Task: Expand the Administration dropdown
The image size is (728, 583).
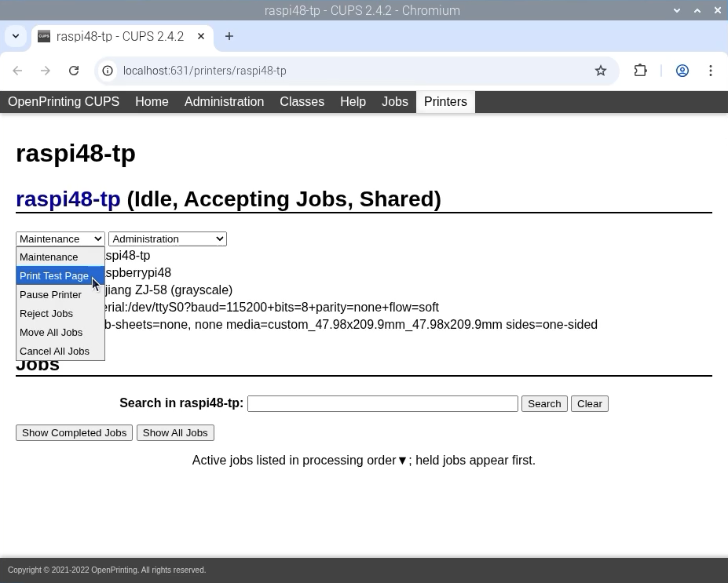Action: coord(167,239)
